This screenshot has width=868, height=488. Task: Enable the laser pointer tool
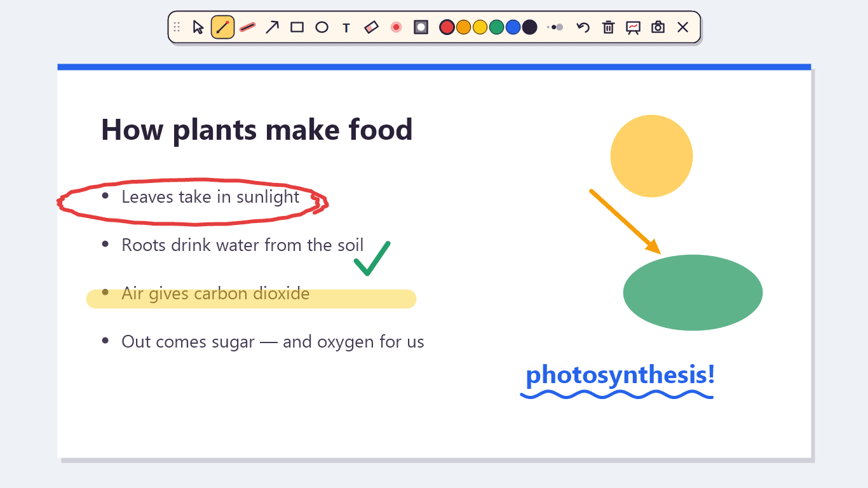397,27
